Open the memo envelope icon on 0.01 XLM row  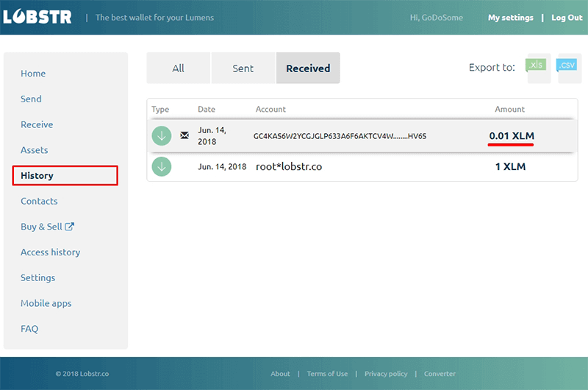[x=184, y=135]
